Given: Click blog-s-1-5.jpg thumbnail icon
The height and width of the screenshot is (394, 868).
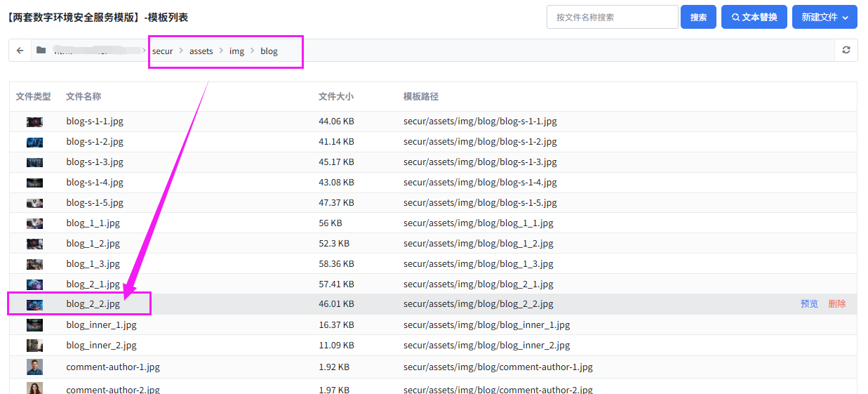Looking at the screenshot, I should point(34,203).
